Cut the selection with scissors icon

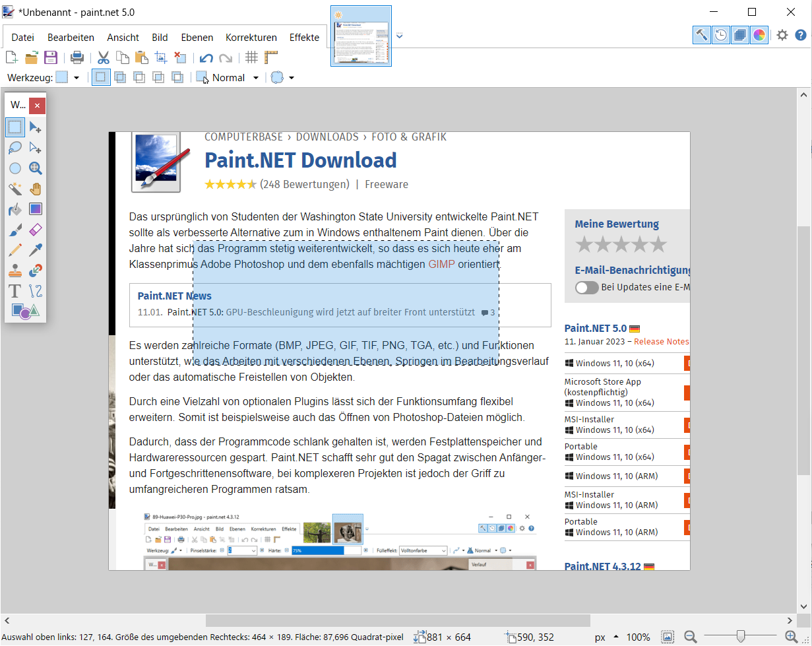[x=104, y=57]
